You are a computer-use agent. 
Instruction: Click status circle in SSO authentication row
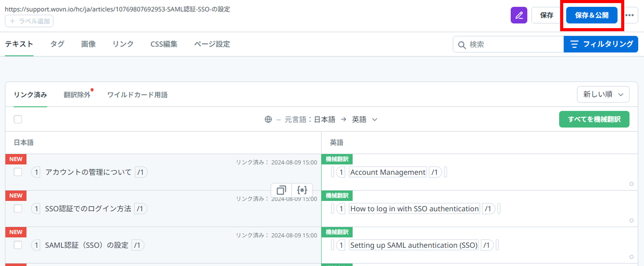[x=631, y=220]
